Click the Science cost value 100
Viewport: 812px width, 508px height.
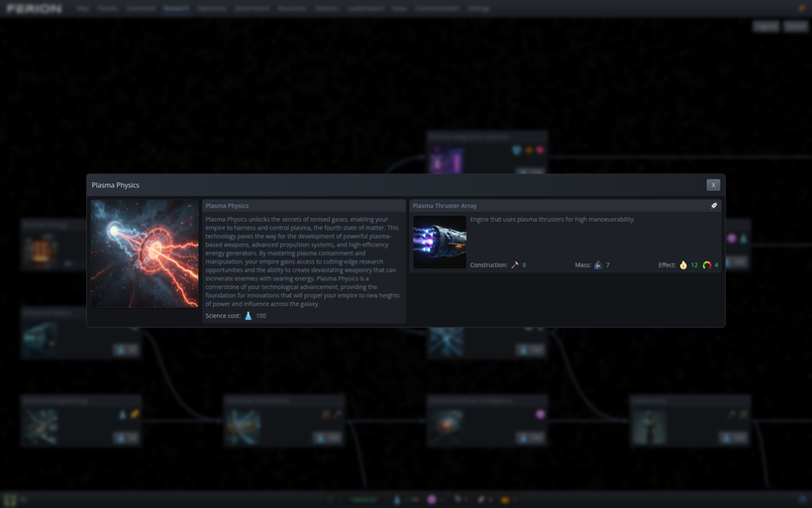click(x=261, y=316)
